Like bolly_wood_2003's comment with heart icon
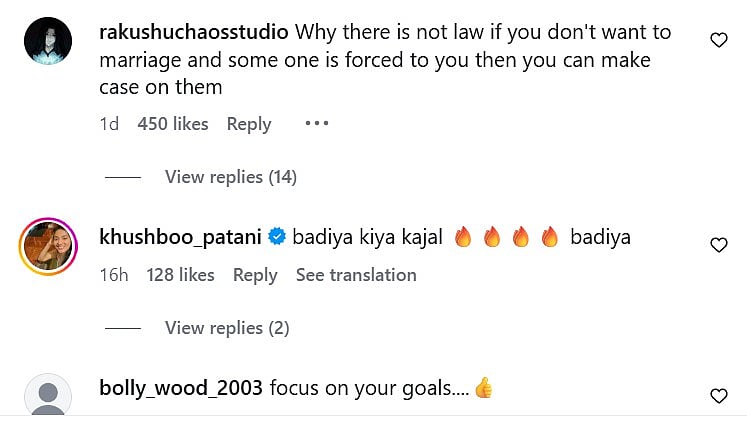747x421 pixels. click(x=718, y=396)
